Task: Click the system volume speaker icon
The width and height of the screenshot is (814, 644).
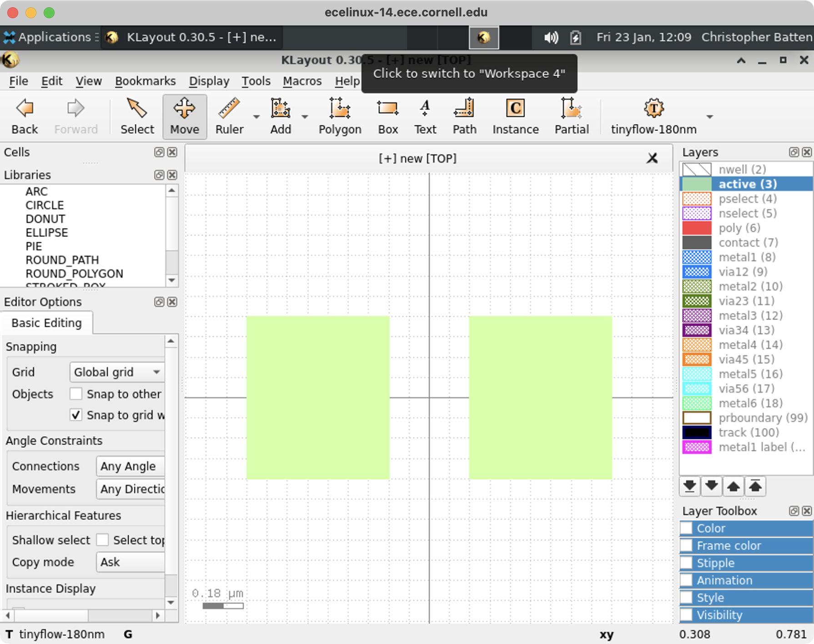Action: (551, 37)
